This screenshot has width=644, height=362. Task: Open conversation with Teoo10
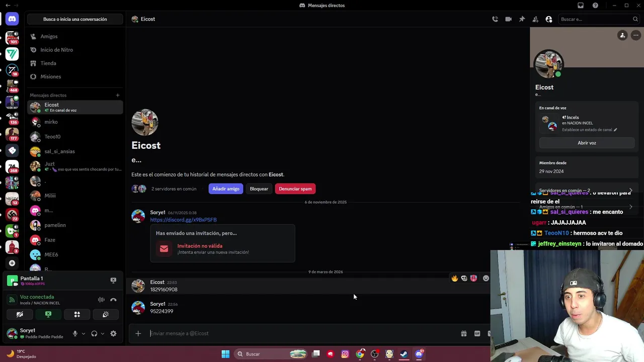tap(75, 137)
